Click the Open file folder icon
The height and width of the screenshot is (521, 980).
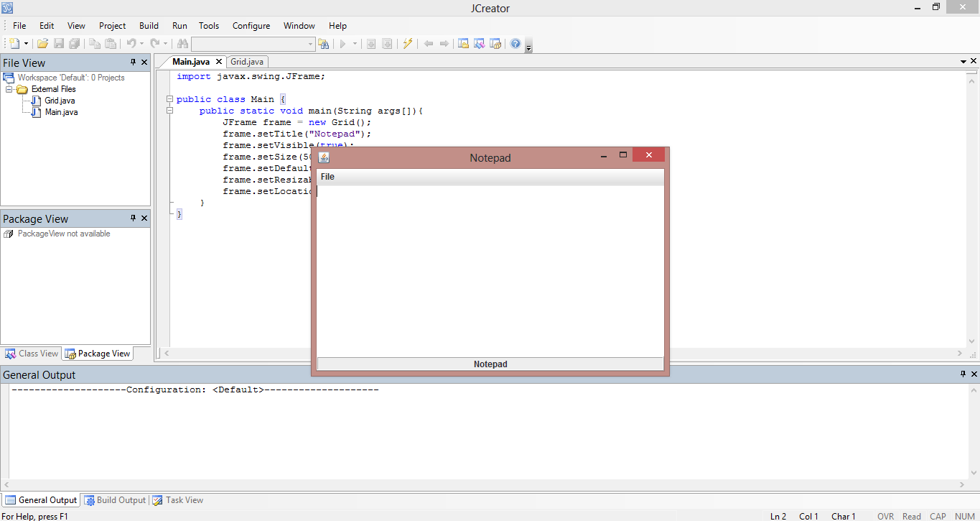[x=43, y=44]
